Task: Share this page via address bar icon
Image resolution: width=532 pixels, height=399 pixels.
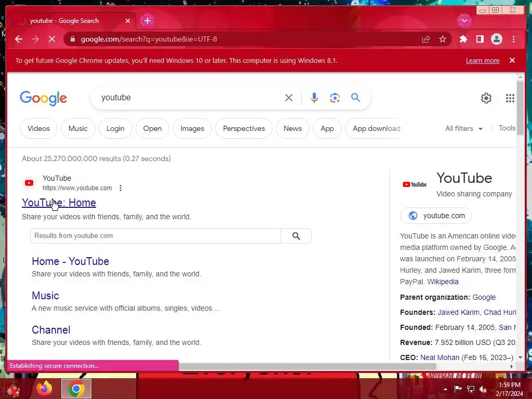Action: click(x=426, y=39)
